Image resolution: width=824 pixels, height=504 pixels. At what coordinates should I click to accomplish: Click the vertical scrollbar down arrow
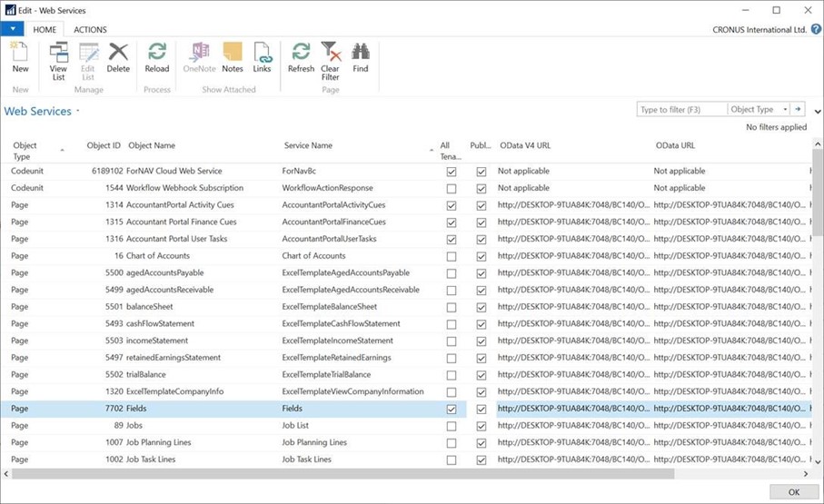point(817,461)
